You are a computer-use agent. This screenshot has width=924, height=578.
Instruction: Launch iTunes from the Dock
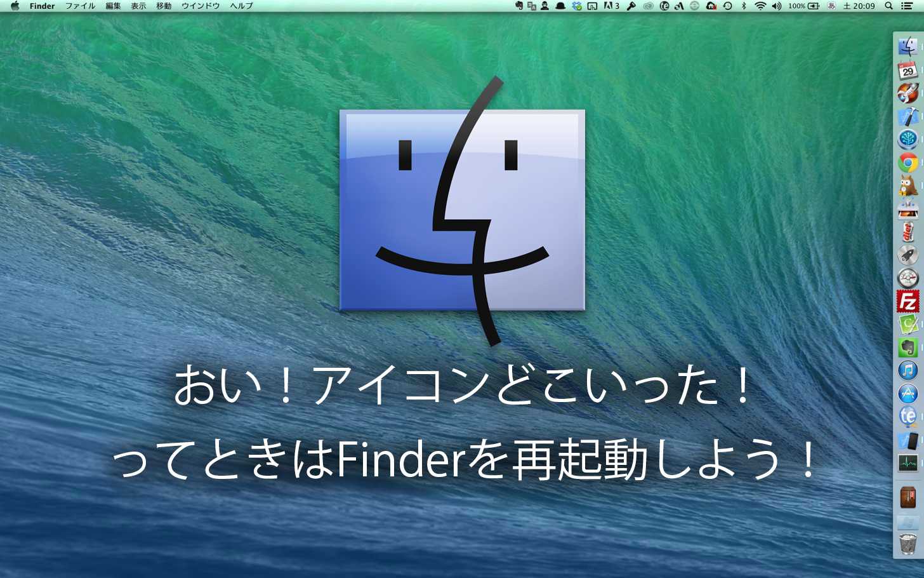click(907, 370)
